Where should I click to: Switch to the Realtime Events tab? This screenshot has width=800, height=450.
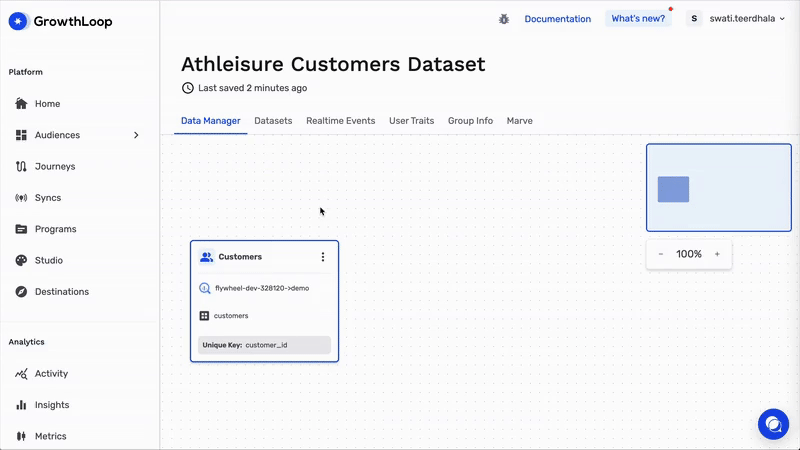pyautogui.click(x=340, y=121)
